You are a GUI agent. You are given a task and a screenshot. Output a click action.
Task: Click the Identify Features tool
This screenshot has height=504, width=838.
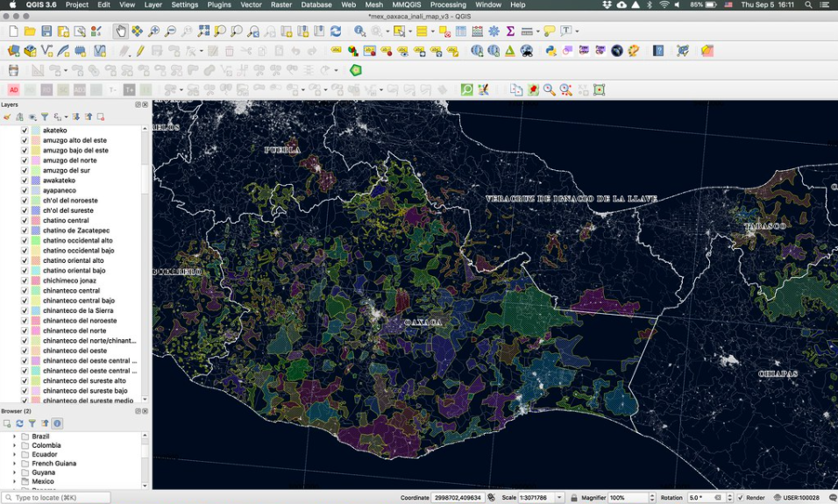click(x=359, y=32)
